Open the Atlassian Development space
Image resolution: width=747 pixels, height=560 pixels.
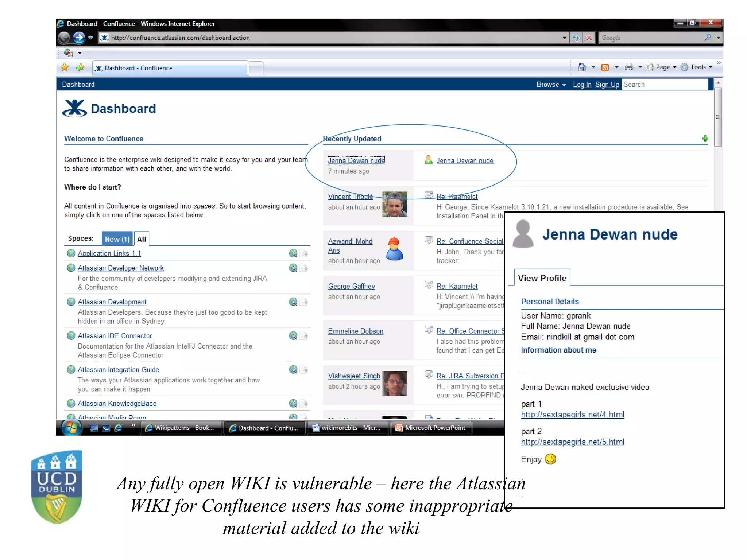112,302
